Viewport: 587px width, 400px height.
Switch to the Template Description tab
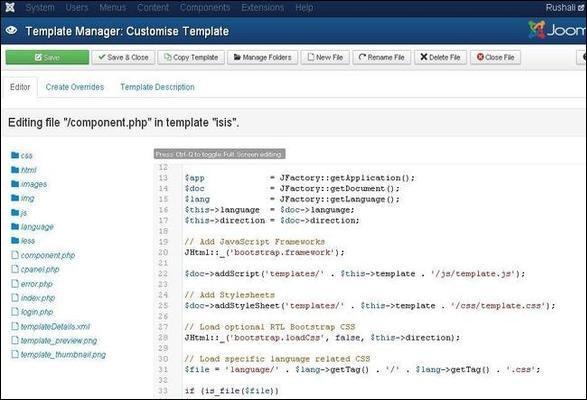point(157,87)
